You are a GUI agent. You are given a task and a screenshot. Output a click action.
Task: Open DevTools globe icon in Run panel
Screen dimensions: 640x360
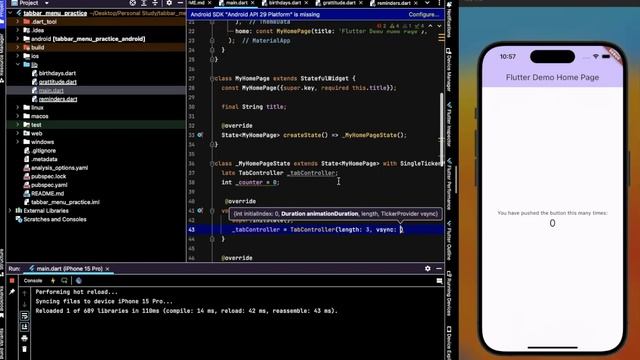tap(79, 280)
